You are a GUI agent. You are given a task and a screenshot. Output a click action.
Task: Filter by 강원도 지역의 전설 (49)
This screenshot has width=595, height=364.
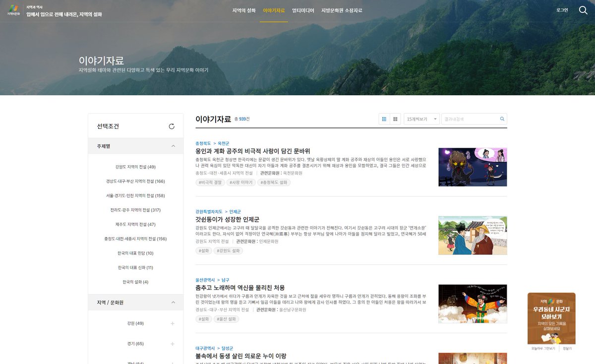[135, 167]
